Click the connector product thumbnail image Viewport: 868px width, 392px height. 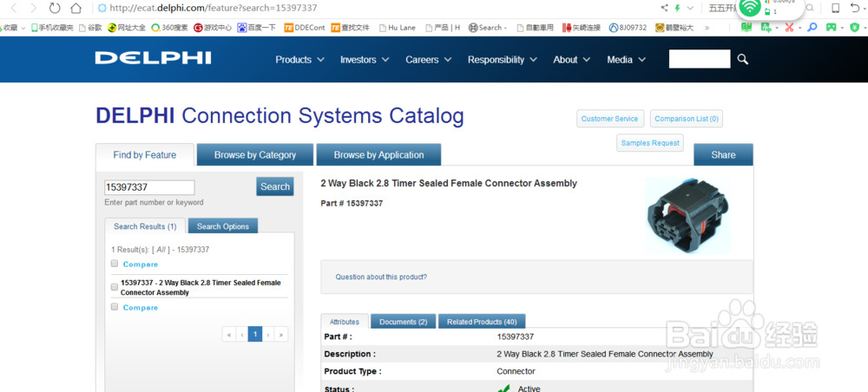pyautogui.click(x=688, y=216)
